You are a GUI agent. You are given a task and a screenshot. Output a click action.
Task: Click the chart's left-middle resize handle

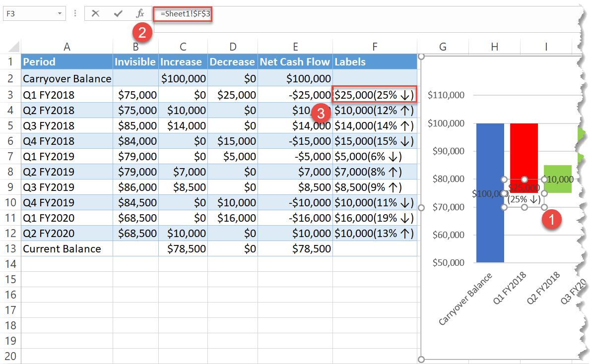421,208
